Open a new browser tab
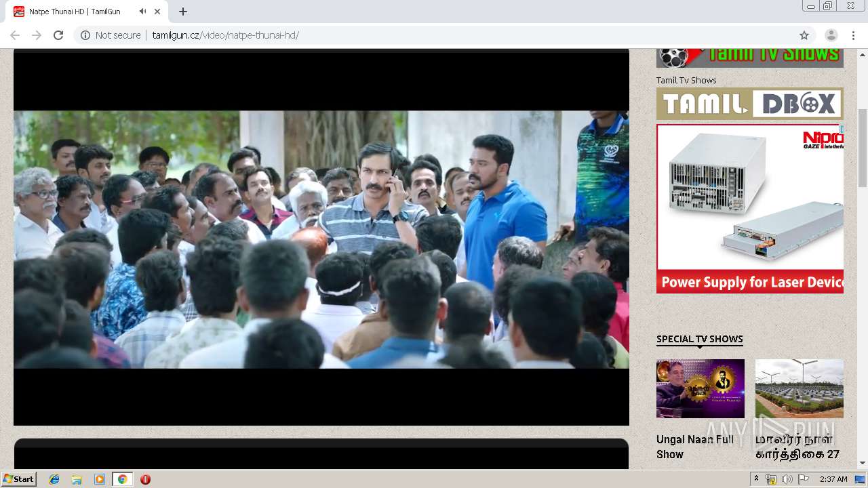Image resolution: width=868 pixels, height=488 pixels. pyautogui.click(x=183, y=12)
